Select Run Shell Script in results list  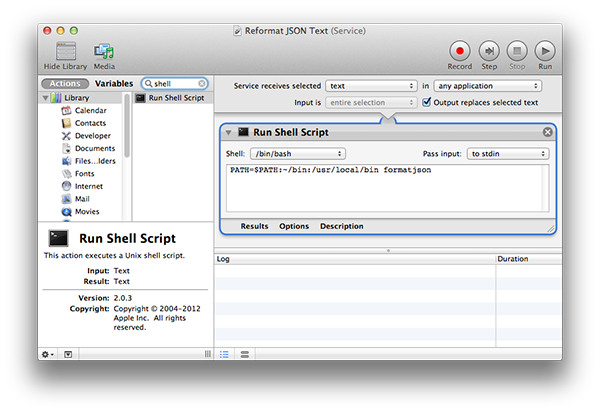click(173, 98)
